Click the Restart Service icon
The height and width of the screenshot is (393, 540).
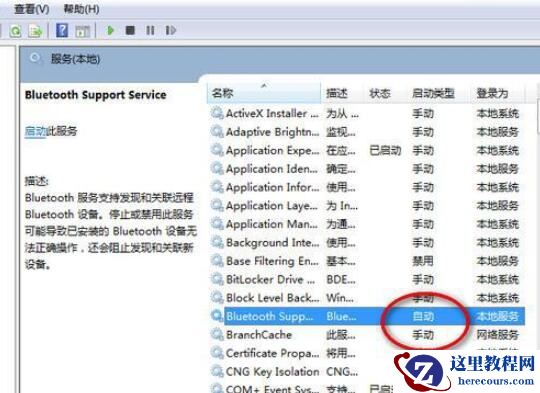click(x=170, y=30)
